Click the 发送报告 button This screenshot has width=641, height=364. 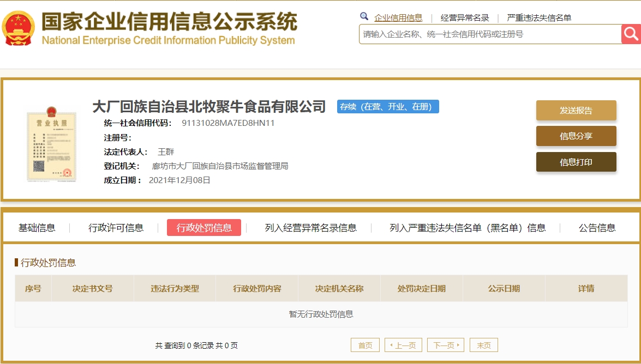pos(576,110)
